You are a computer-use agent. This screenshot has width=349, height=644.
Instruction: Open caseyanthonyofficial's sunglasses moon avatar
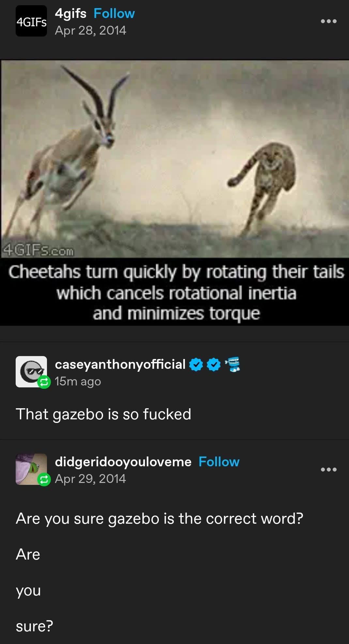point(31,372)
